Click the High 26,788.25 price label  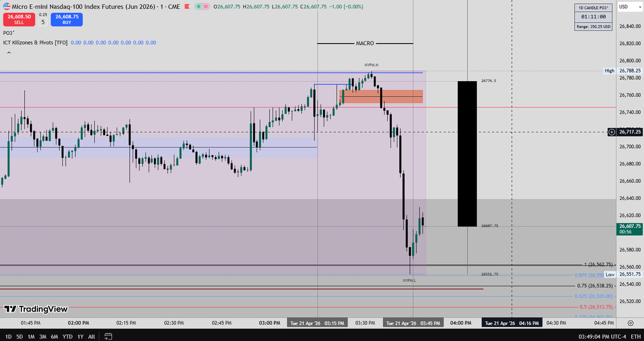coord(623,70)
